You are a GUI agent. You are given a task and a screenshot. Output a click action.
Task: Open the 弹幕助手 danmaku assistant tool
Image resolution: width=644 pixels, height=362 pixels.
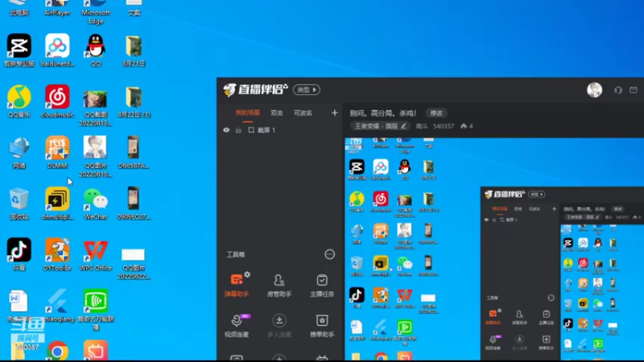click(237, 285)
